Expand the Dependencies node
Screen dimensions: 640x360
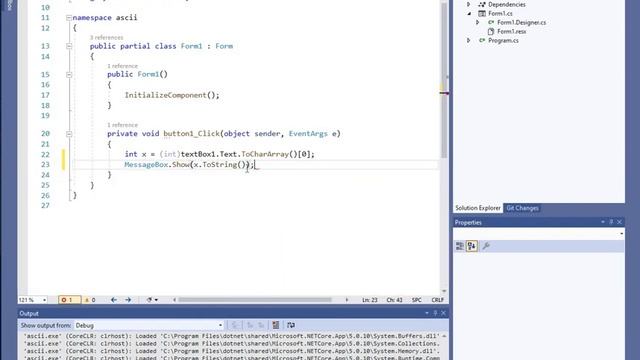pos(469,4)
